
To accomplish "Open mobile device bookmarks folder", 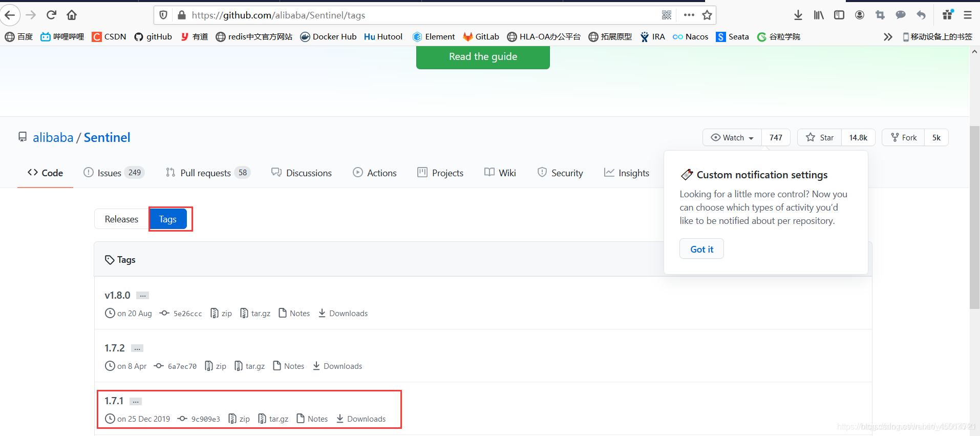I will point(937,37).
